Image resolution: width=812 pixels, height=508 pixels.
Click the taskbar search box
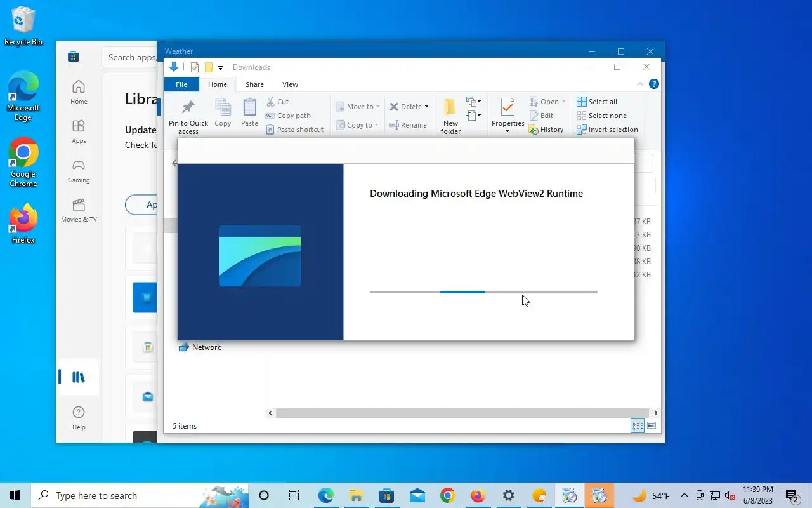140,495
